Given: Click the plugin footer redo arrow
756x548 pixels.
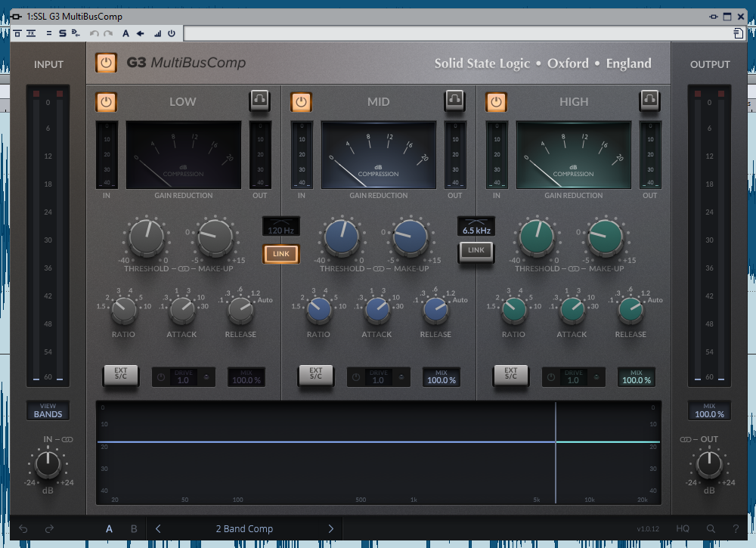Looking at the screenshot, I should click(49, 528).
